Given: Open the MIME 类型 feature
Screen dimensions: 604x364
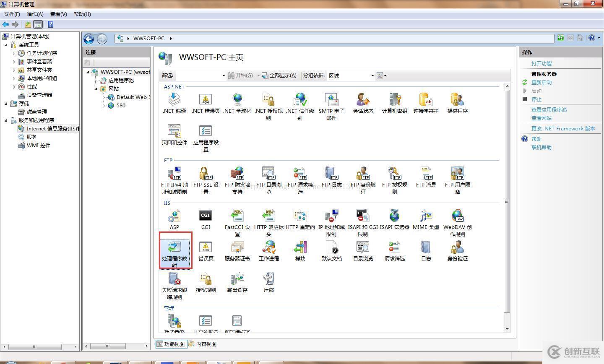Looking at the screenshot, I should click(x=426, y=219).
